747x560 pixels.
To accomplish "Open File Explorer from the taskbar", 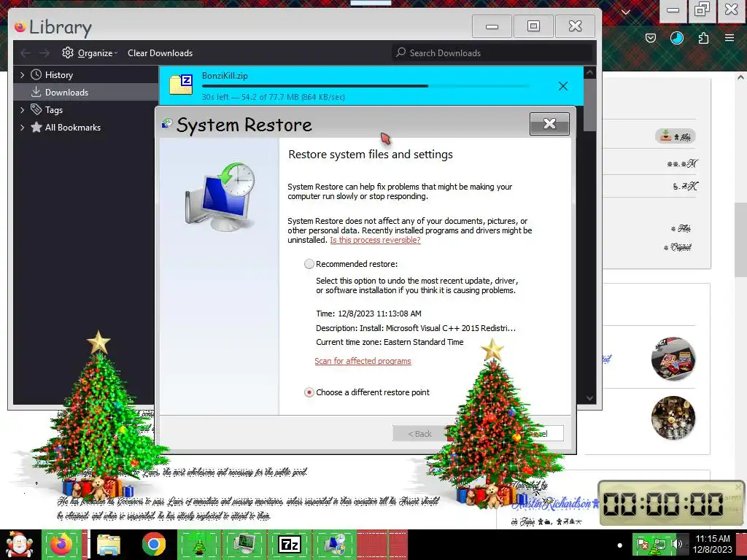I will 109,544.
